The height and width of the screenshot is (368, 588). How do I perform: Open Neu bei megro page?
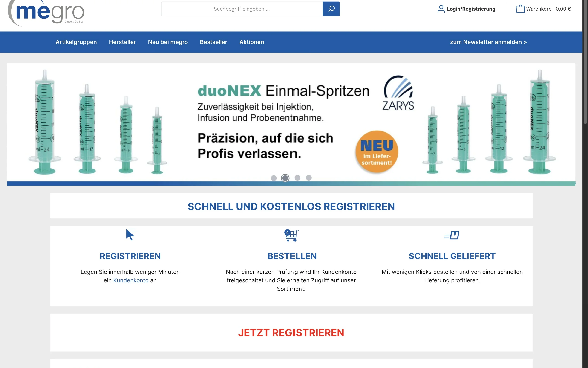[168, 42]
